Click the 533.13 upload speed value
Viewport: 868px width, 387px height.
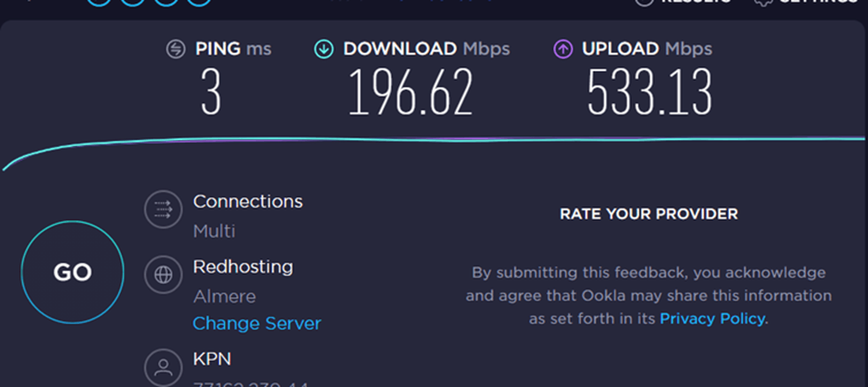click(x=649, y=93)
